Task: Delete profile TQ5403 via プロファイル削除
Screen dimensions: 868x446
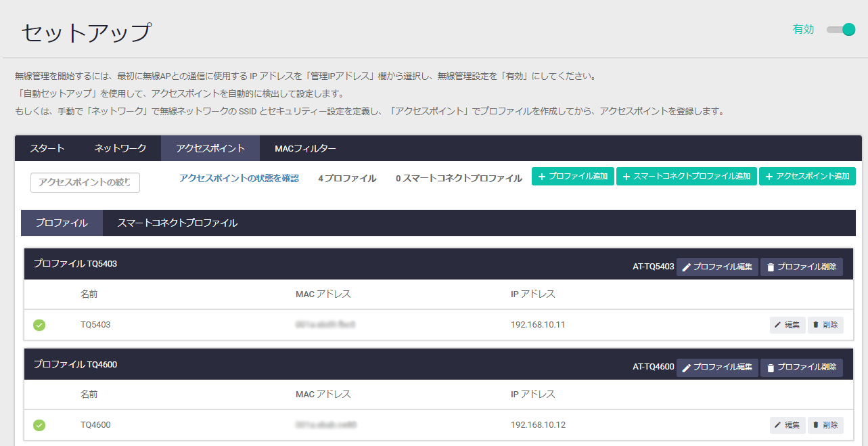Action: pos(801,267)
